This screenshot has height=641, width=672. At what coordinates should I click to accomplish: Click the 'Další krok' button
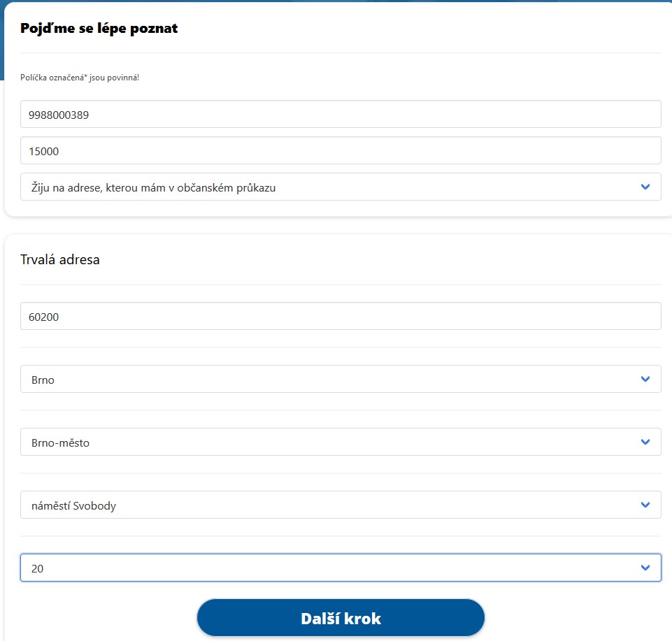click(341, 618)
